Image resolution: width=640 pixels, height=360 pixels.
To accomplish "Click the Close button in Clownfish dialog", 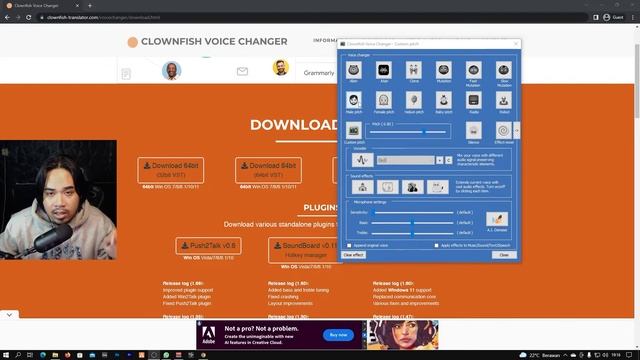I will click(504, 255).
